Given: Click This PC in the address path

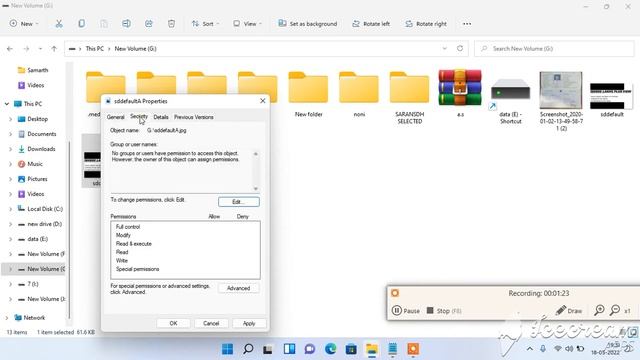Looking at the screenshot, I should point(95,49).
